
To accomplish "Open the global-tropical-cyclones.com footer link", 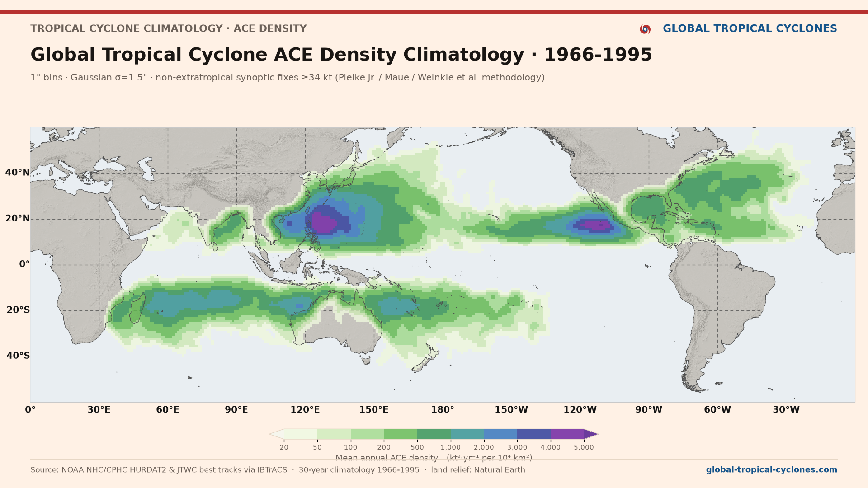I will pos(771,470).
